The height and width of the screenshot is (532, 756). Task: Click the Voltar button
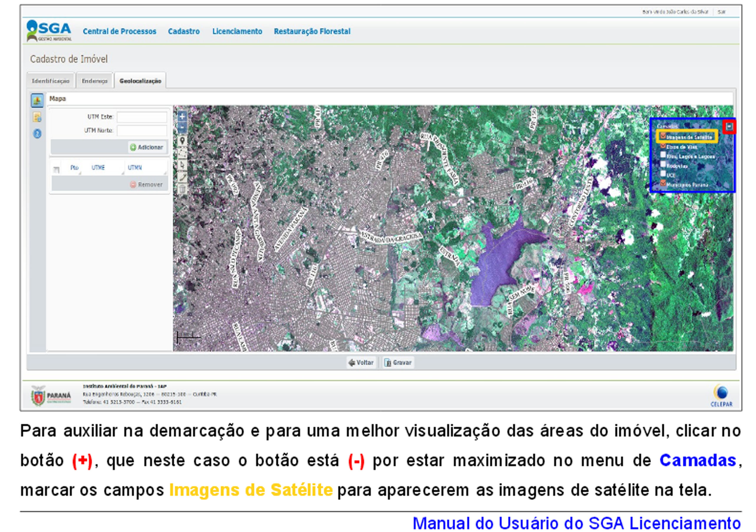pos(361,362)
